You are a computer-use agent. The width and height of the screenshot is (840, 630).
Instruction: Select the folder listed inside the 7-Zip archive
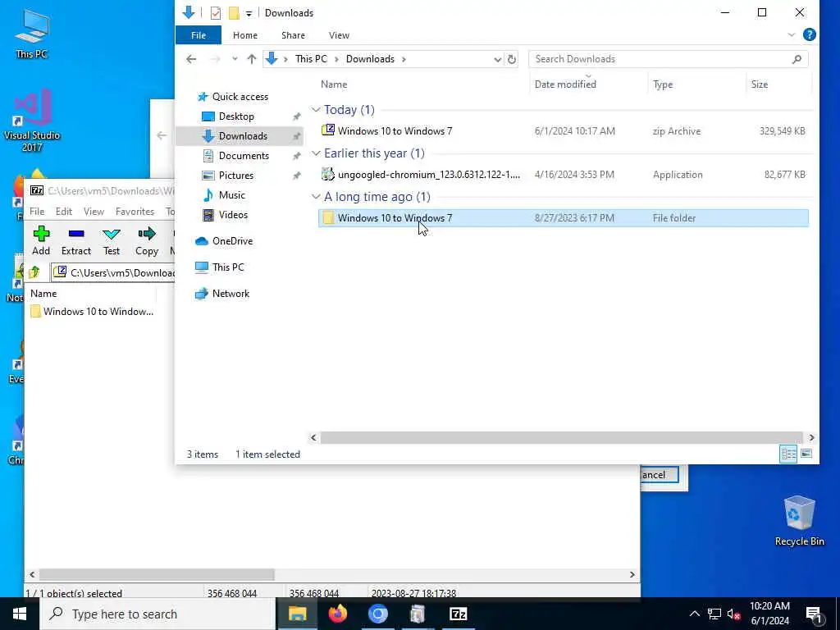[92, 311]
